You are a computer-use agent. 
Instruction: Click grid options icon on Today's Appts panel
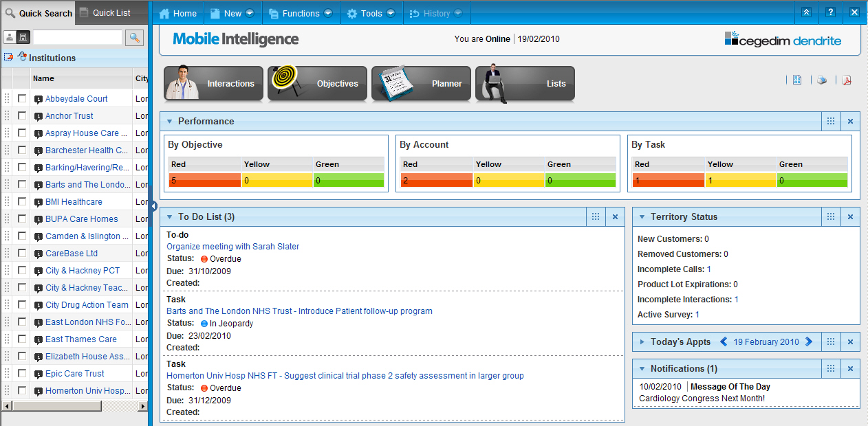click(831, 341)
